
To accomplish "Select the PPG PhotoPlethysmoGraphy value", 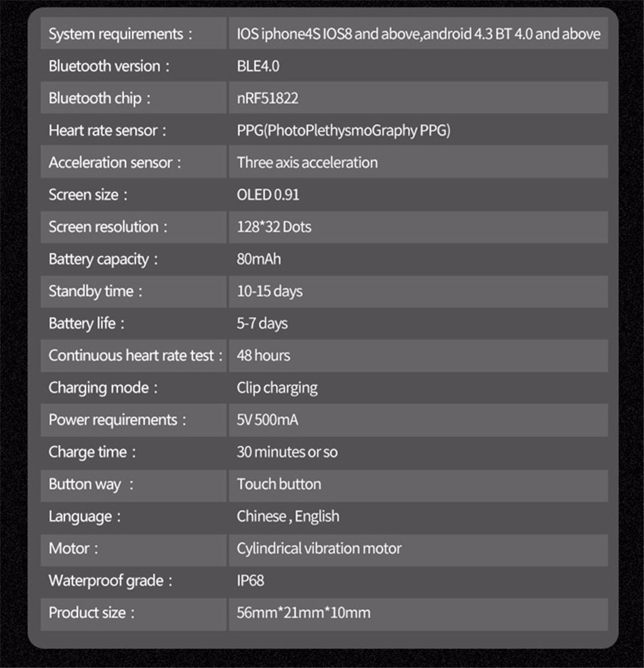I will click(344, 130).
